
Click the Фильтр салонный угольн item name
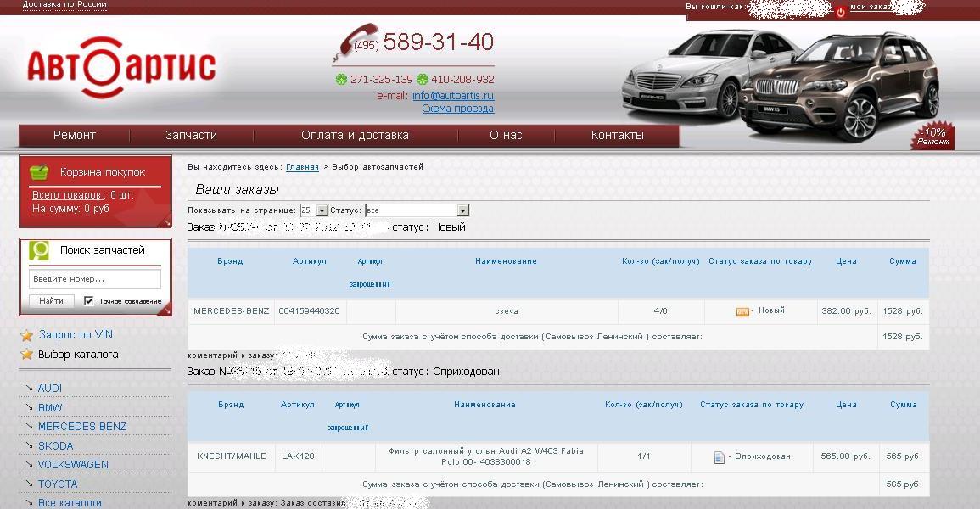[x=486, y=456]
